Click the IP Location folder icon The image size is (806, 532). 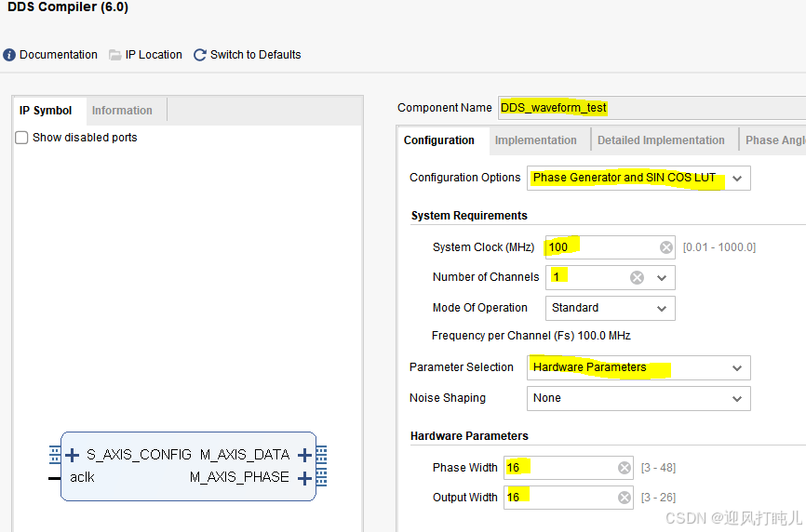(115, 55)
